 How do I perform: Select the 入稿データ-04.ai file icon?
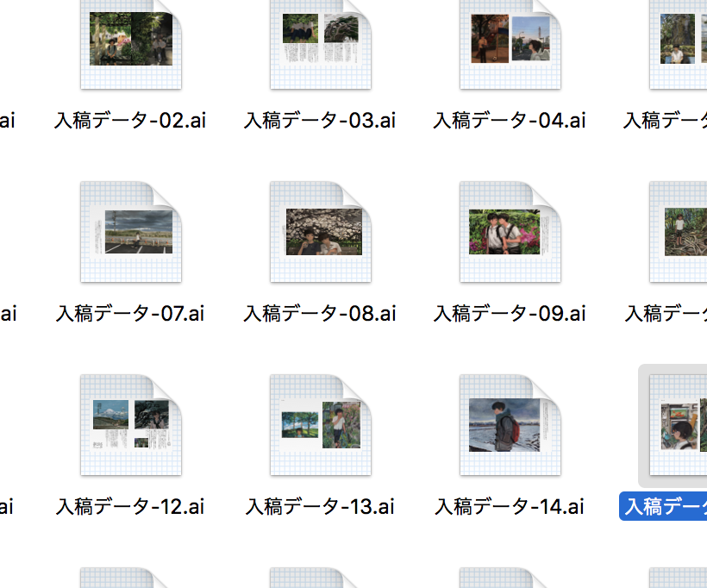pos(510,44)
